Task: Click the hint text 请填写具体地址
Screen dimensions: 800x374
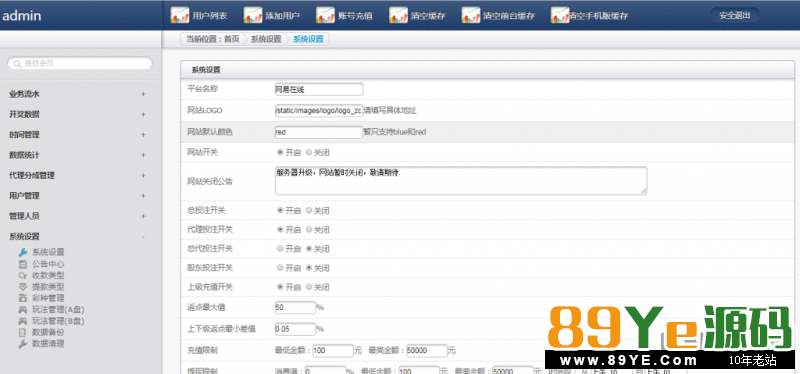Action: click(390, 110)
